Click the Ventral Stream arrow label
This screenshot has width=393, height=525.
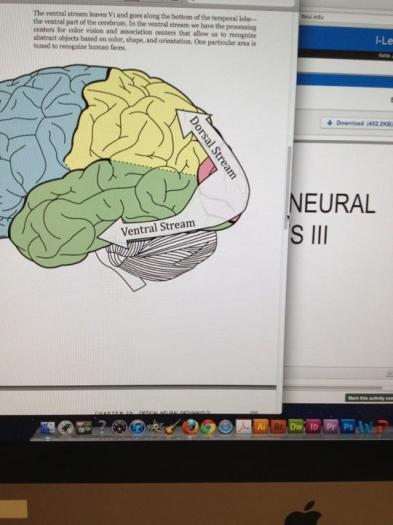pyautogui.click(x=158, y=227)
